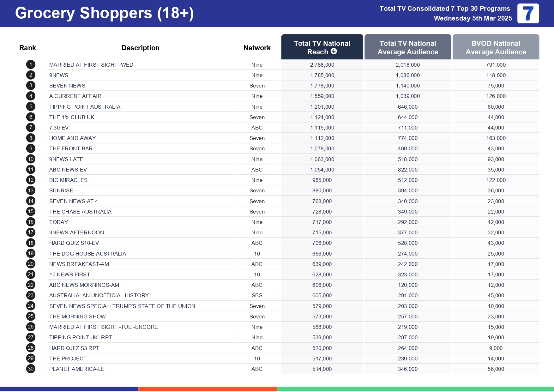
Task: Click the green segment of footer bar
Action: click(x=415, y=389)
